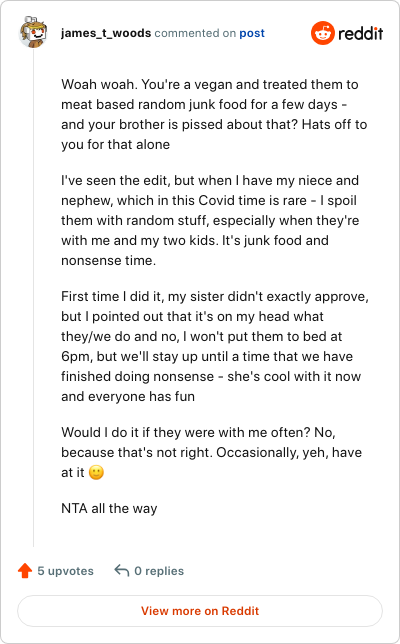Click the gray 'commented on' text
Image resolution: width=400 pixels, height=644 pixels.
(x=195, y=33)
